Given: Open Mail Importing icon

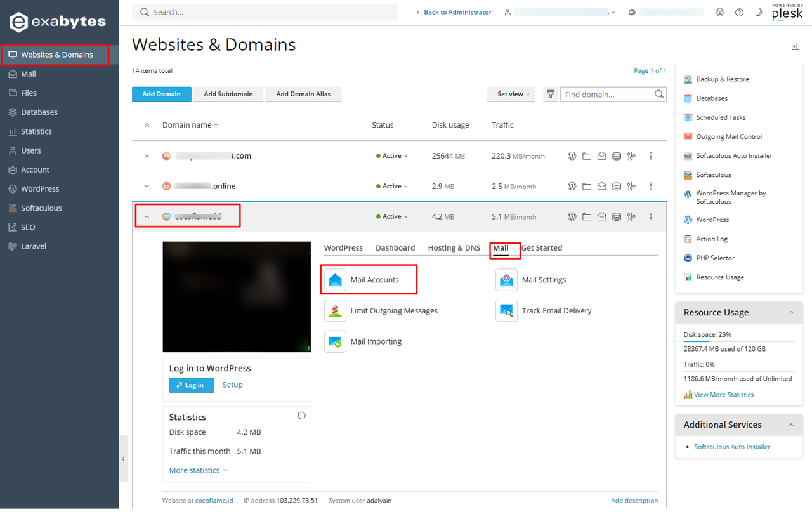Looking at the screenshot, I should [335, 341].
